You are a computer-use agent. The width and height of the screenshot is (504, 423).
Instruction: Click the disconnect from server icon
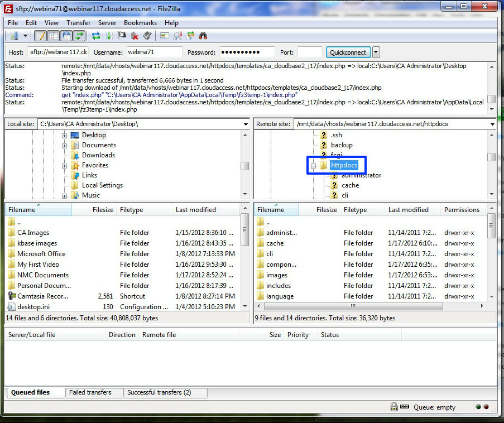click(x=135, y=36)
